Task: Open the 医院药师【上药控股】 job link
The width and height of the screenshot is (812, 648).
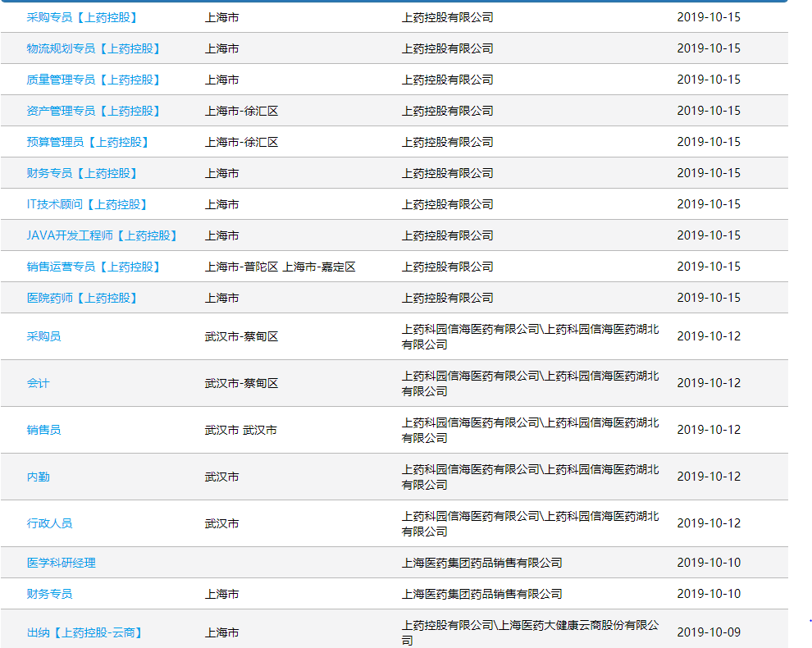Action: [82, 298]
